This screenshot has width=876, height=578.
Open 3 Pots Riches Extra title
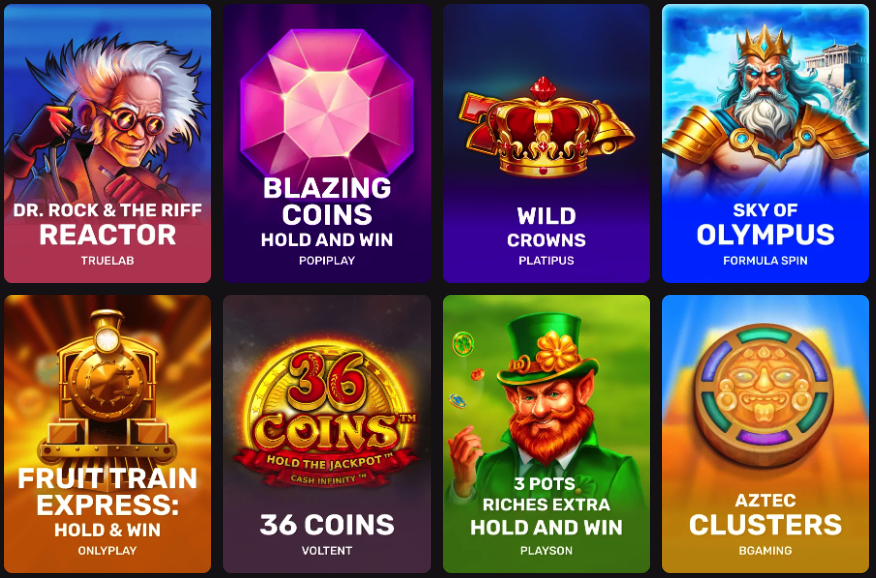[x=546, y=506]
